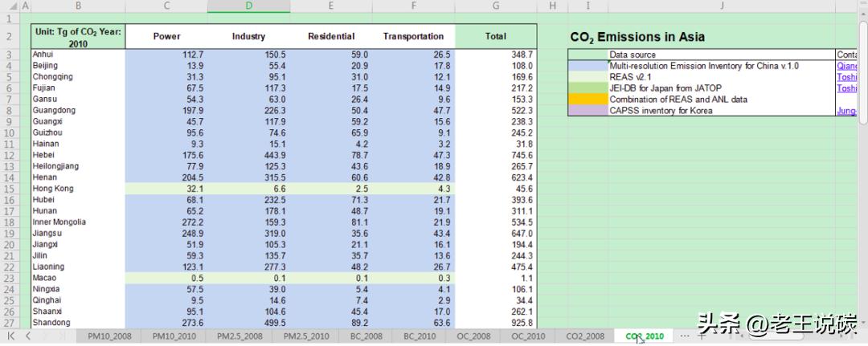Select column D header
This screenshot has height=346, width=868.
(248, 6)
